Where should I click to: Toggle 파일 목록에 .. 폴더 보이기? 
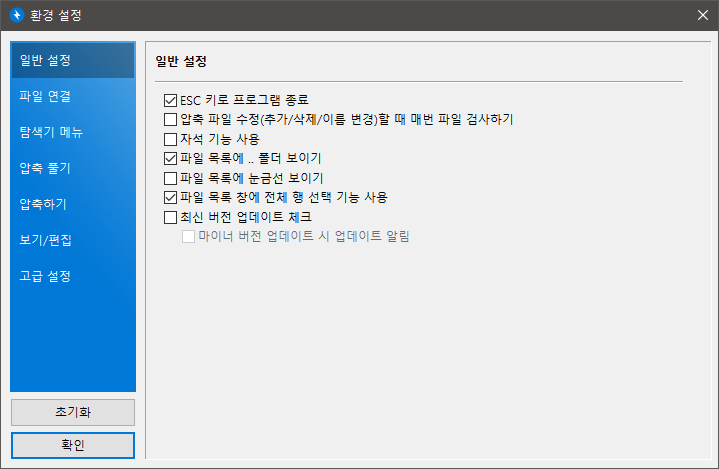(171, 159)
